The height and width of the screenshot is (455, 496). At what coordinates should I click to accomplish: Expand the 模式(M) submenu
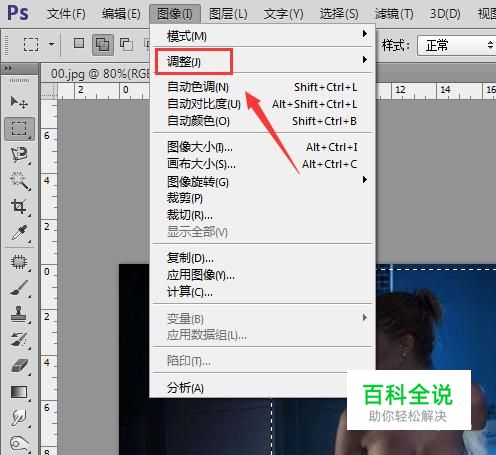click(x=263, y=36)
